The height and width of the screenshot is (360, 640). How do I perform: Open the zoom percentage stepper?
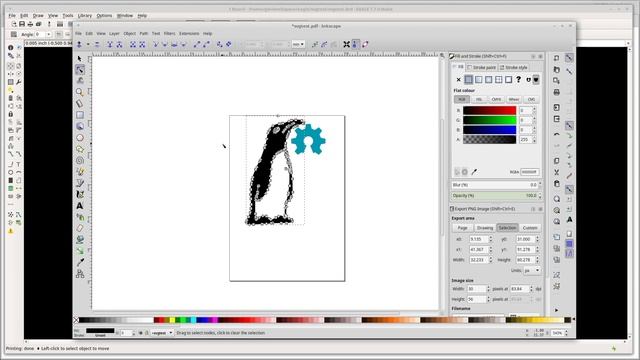[x=566, y=333]
